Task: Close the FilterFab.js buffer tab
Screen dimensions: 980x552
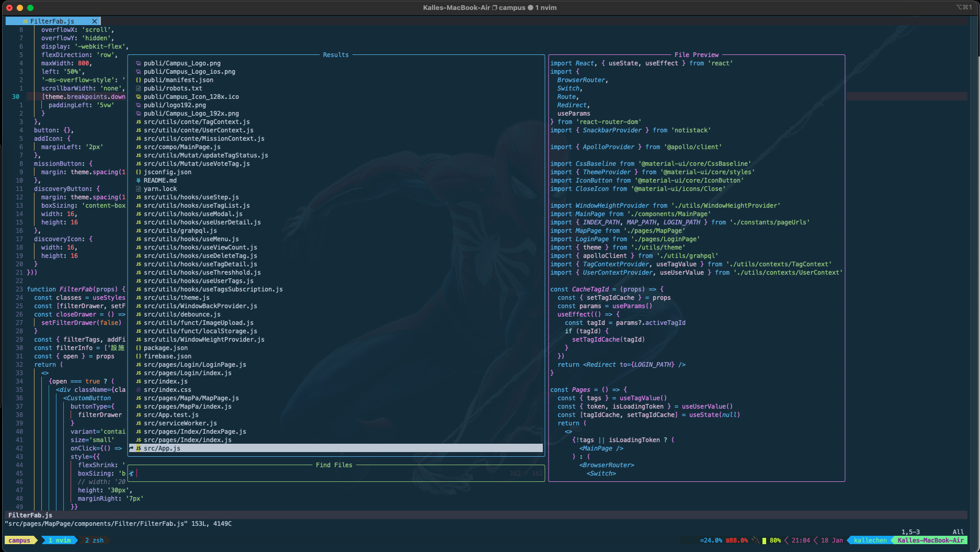Action: pos(95,21)
